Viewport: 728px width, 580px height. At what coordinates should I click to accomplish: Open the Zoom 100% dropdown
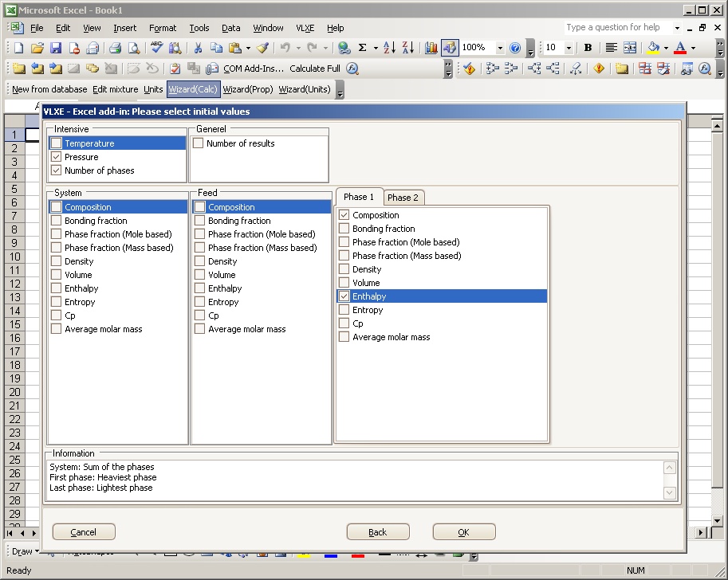500,48
